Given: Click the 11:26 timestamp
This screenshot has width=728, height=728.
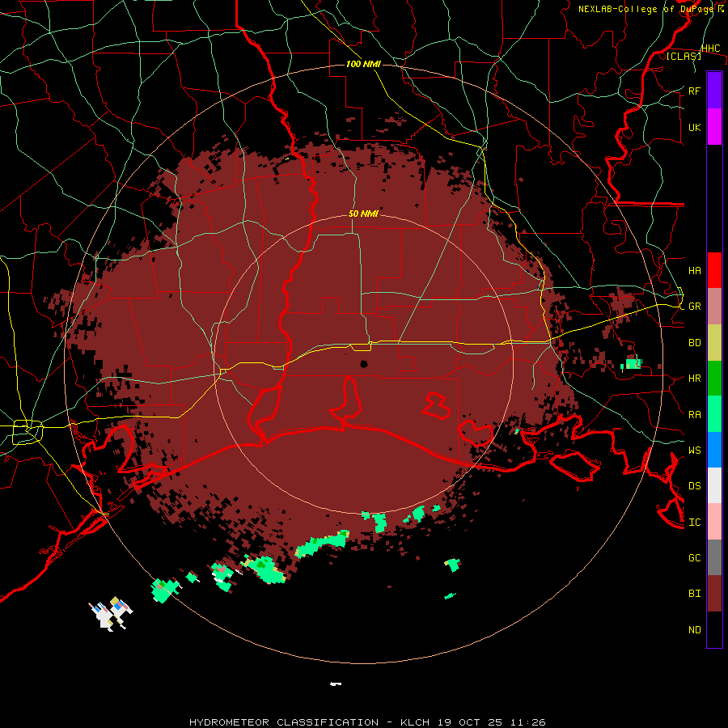Looking at the screenshot, I should tap(527, 722).
